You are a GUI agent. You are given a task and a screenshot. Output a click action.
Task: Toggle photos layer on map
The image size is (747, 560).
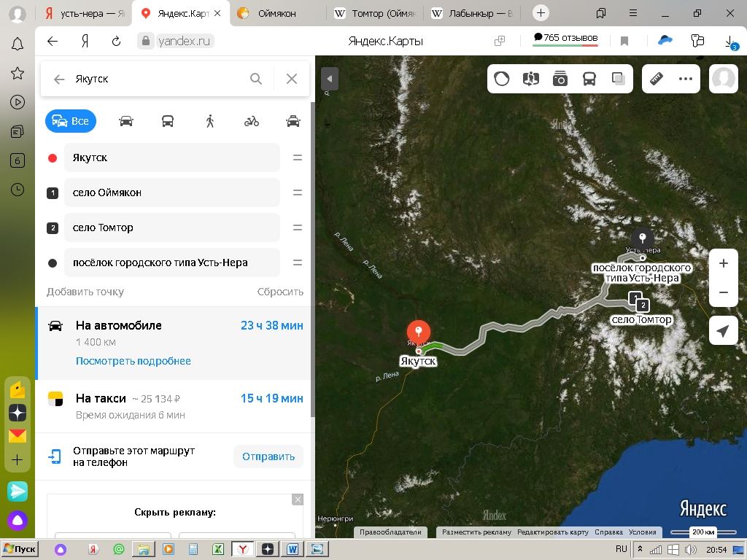(x=560, y=79)
